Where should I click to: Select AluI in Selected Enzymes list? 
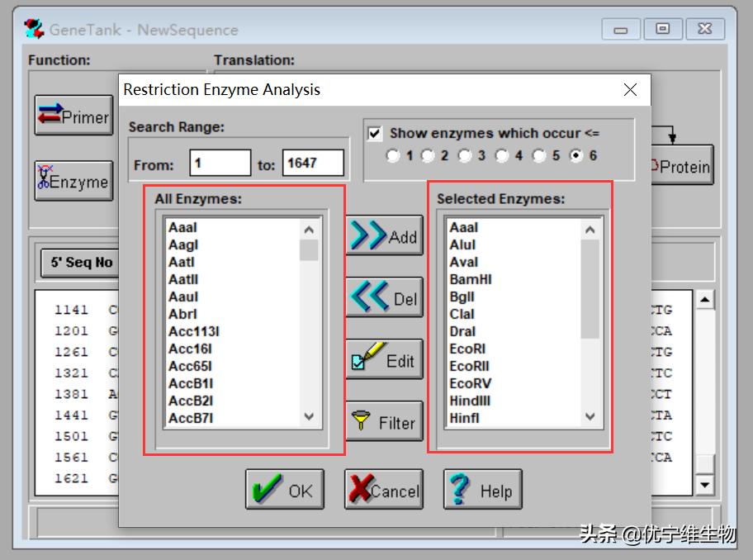[x=463, y=245]
